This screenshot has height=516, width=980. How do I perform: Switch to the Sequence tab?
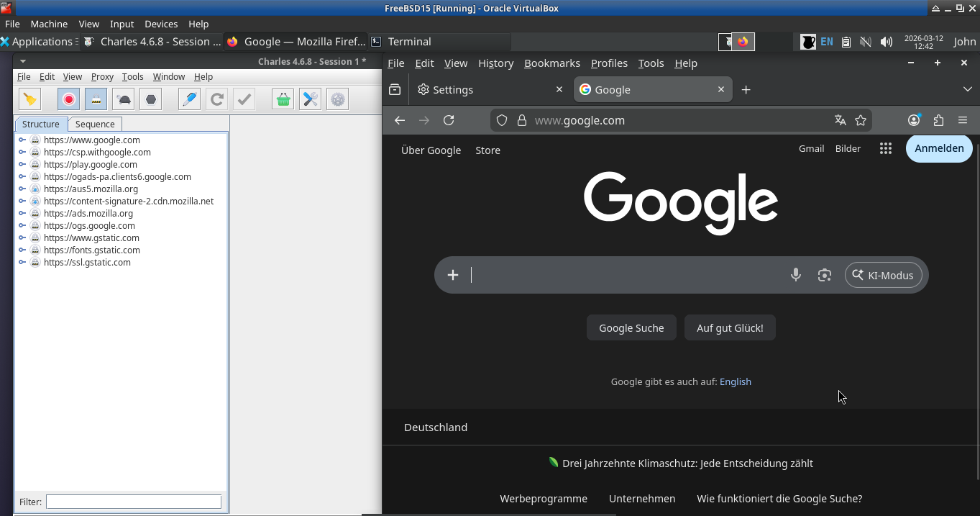95,124
